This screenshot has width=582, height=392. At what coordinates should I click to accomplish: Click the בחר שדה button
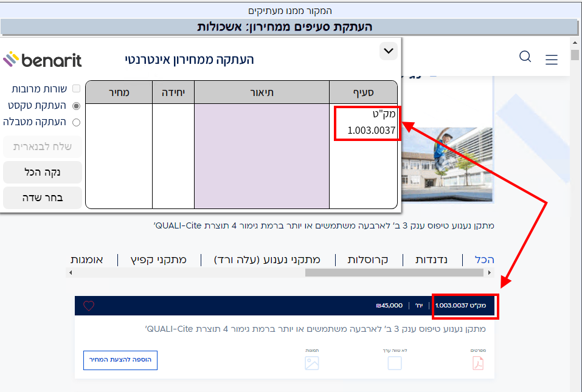point(43,198)
